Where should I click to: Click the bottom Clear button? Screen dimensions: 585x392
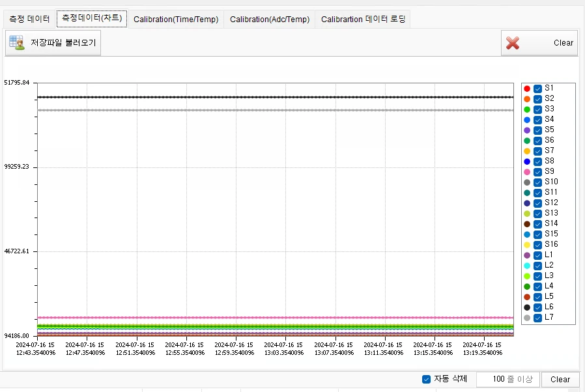click(560, 380)
